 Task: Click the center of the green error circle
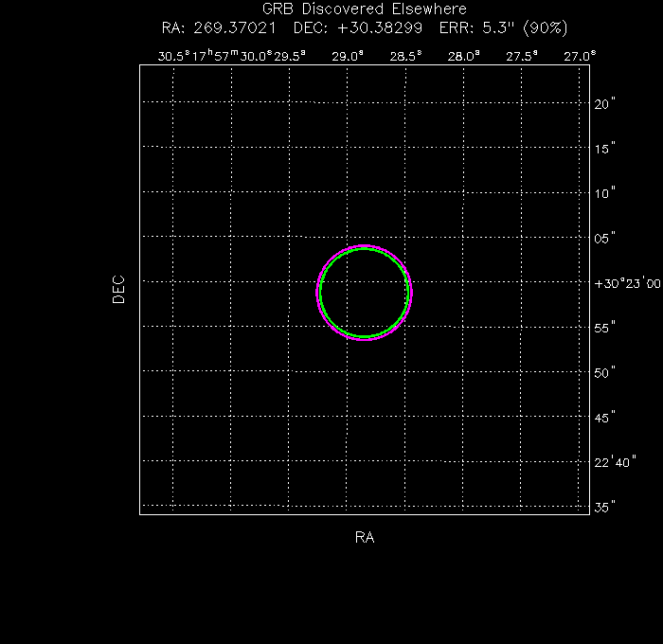[365, 292]
